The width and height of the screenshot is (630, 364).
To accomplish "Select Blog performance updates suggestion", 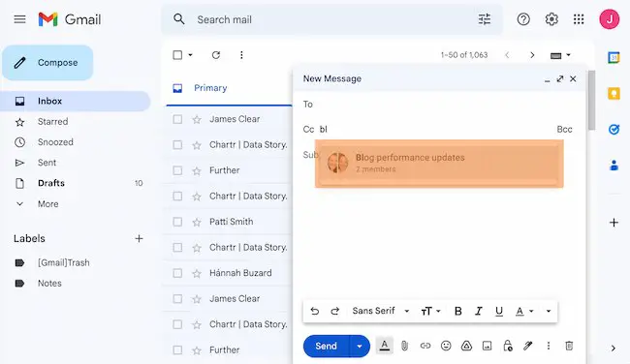I will 439,164.
